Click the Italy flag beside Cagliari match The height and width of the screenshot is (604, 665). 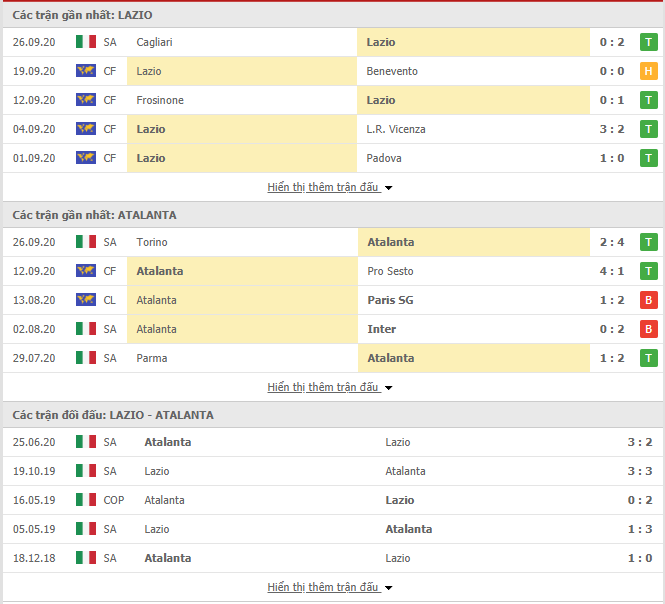tap(86, 42)
